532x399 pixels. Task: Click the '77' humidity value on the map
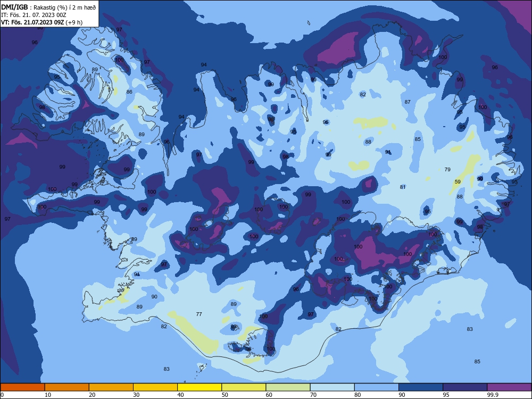pos(199,314)
